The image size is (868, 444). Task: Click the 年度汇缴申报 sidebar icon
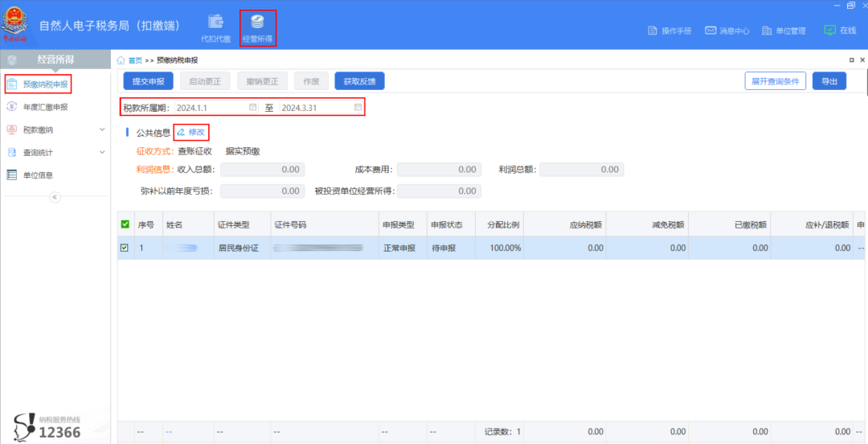pos(11,106)
